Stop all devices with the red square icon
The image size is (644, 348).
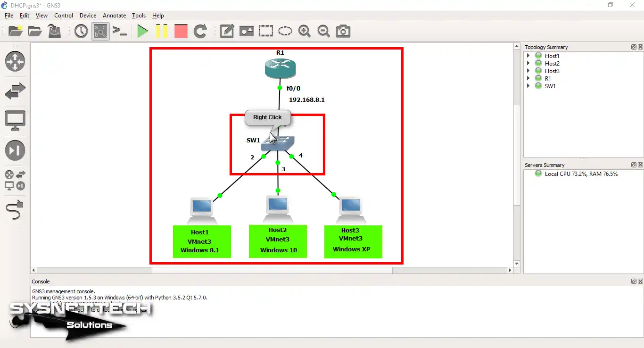click(181, 31)
